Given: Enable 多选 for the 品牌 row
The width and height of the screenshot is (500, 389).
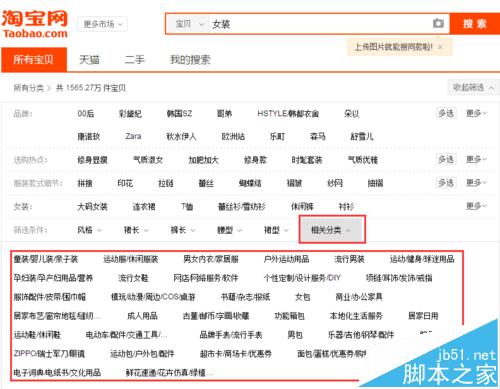Looking at the screenshot, I should 446,113.
